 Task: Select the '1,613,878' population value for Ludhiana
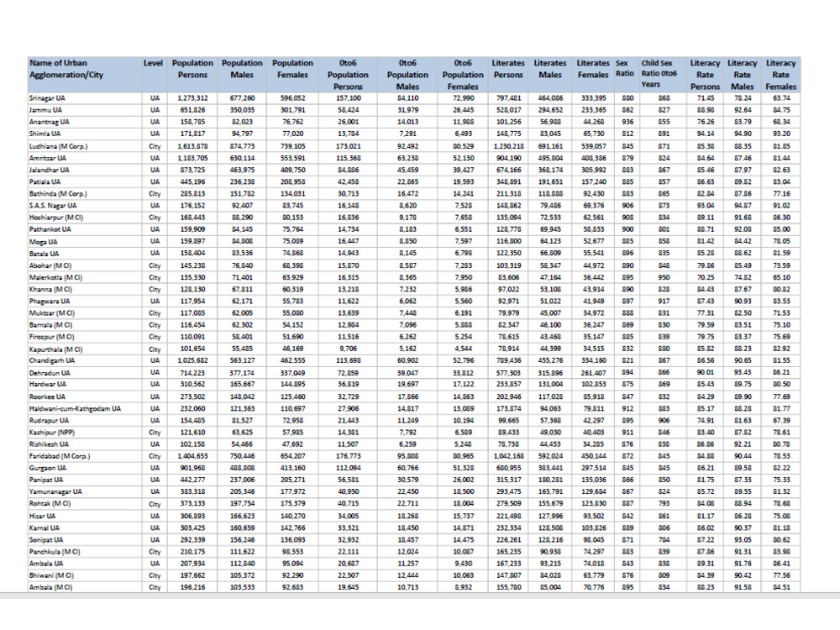coord(192,145)
